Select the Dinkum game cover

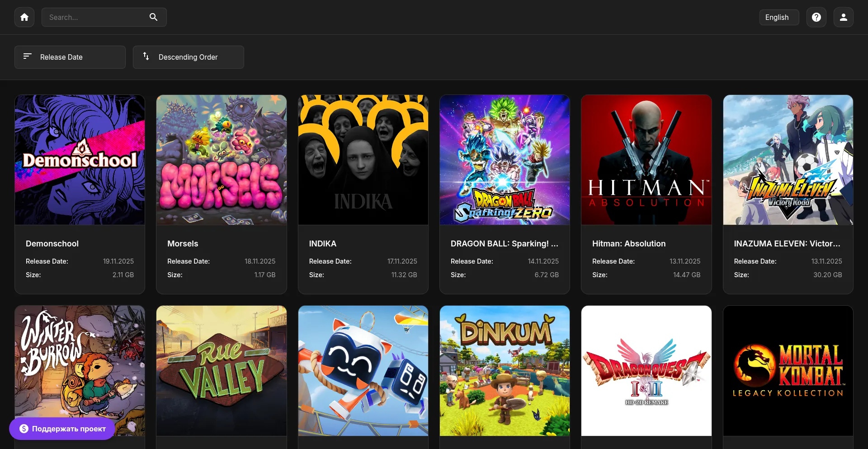pyautogui.click(x=505, y=370)
